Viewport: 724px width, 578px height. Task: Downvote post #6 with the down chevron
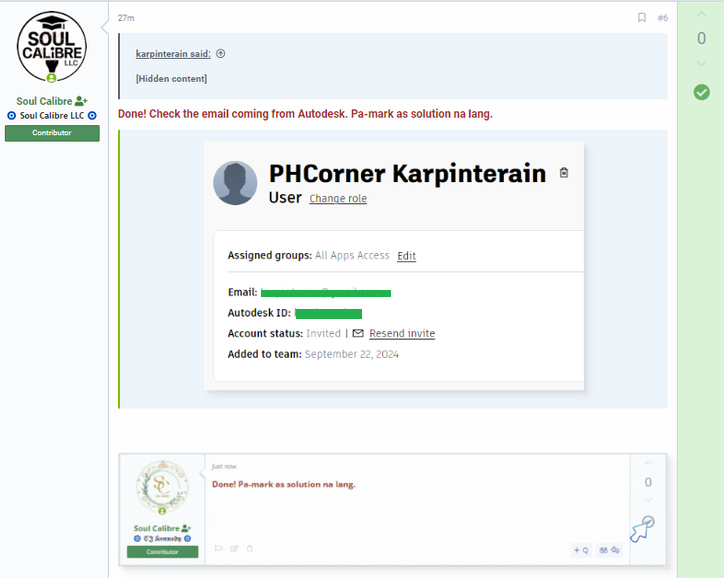pos(701,63)
